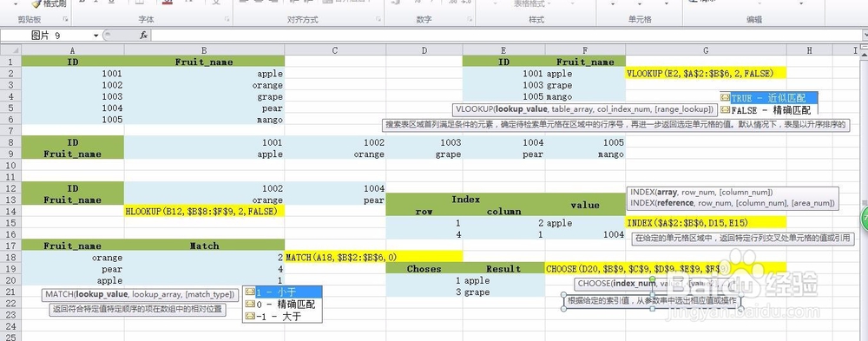Click the HLOOKUP(B12,$B$8:$F$9,2,FALSE) formula cell
This screenshot has width=868, height=341.
coord(204,211)
